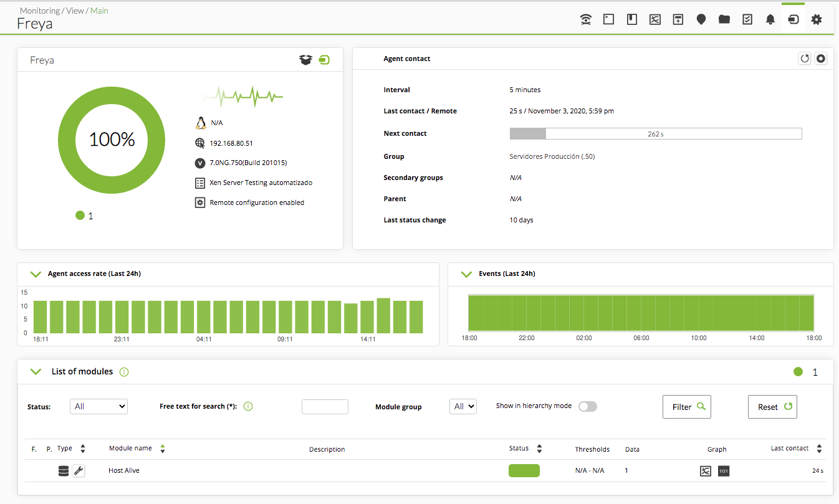Sort the table by the Type column arrows
Viewport: 839px width, 504px height.
tap(83, 449)
